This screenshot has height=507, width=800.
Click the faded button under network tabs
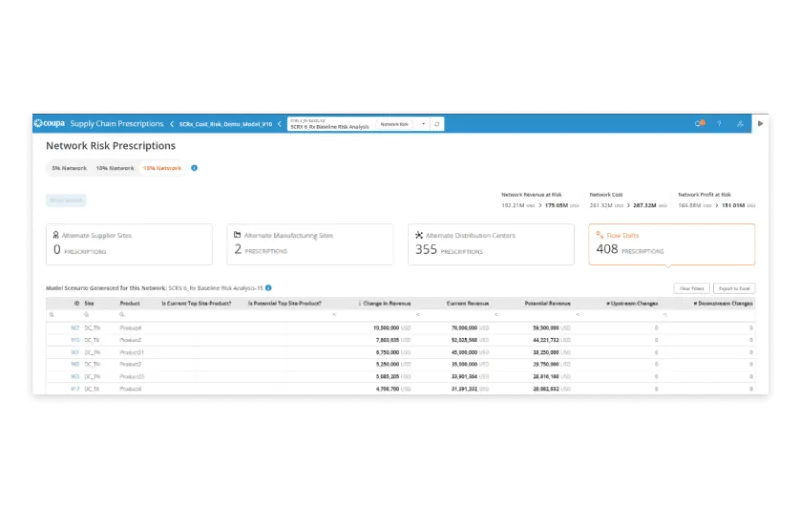66,200
